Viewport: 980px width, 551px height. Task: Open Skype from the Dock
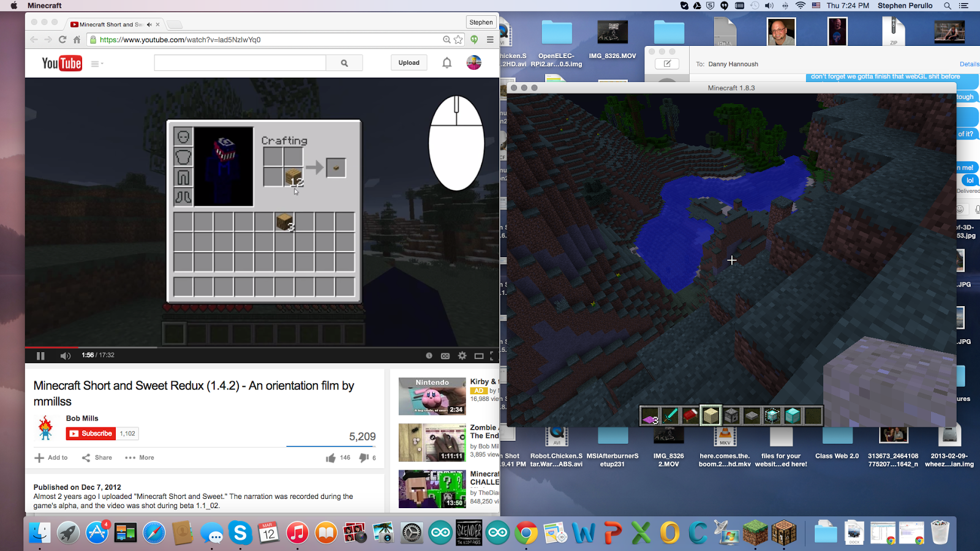click(x=241, y=533)
